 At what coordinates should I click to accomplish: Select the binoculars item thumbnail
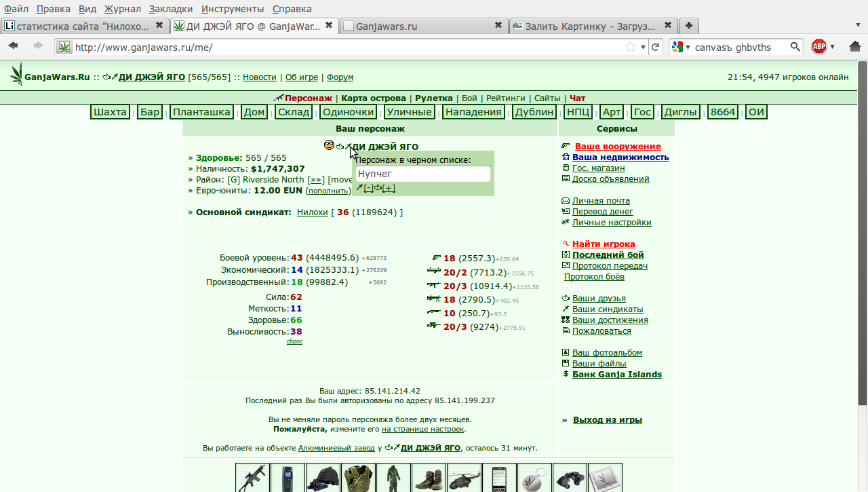pyautogui.click(x=570, y=478)
